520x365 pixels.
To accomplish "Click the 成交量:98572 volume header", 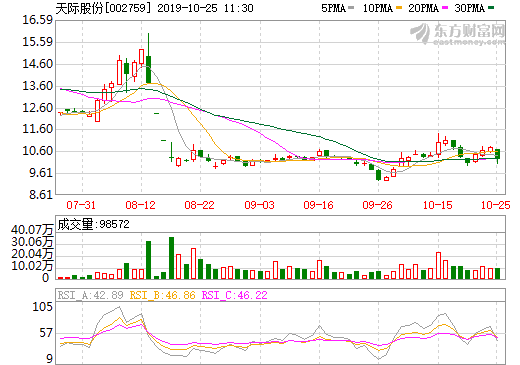I will 93,224.
